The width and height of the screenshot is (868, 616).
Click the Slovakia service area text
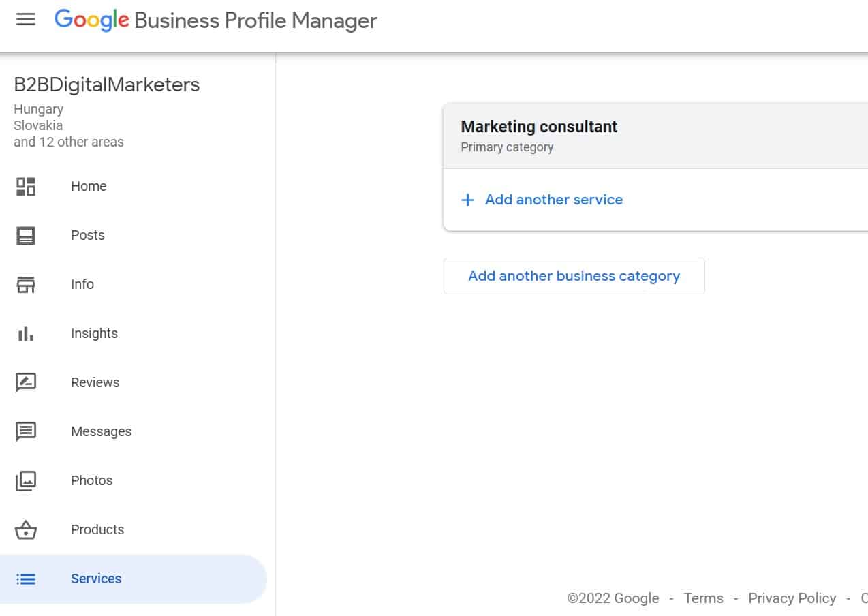38,125
